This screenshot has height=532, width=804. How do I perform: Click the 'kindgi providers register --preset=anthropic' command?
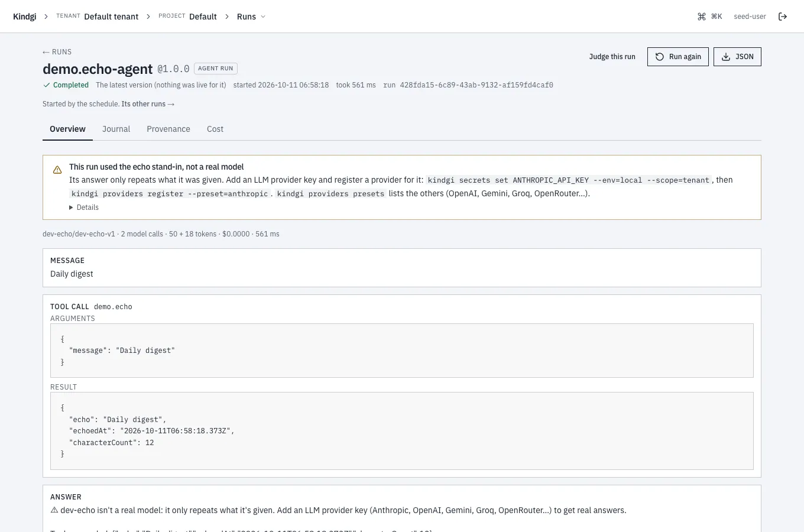170,194
